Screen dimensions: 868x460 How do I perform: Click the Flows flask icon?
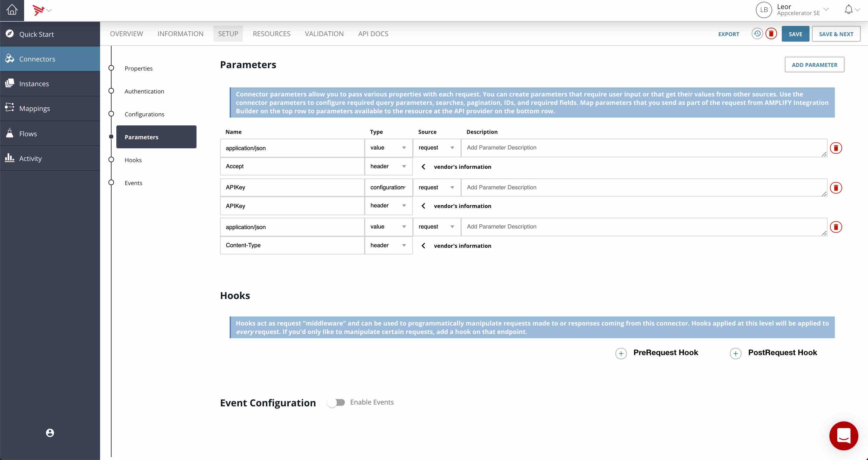pyautogui.click(x=10, y=133)
